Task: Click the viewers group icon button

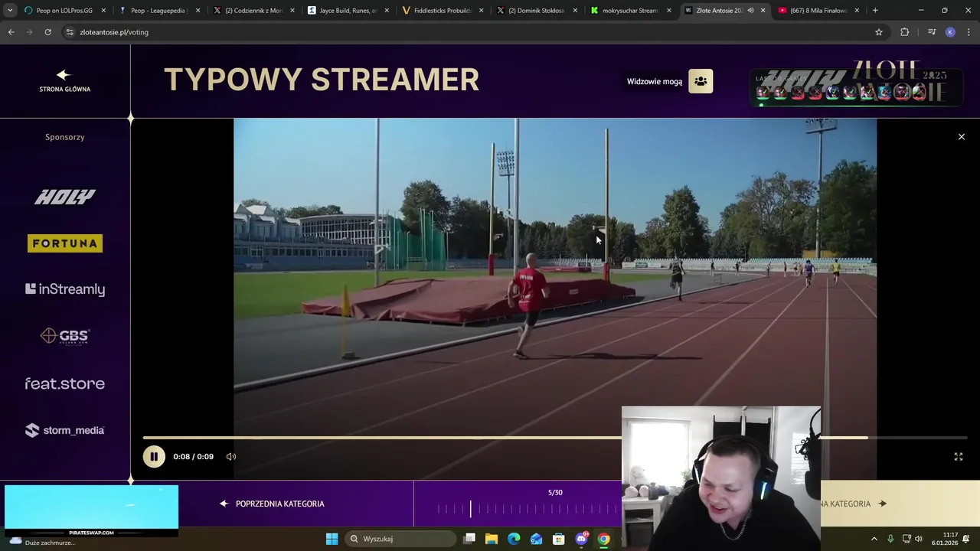Action: pyautogui.click(x=701, y=81)
